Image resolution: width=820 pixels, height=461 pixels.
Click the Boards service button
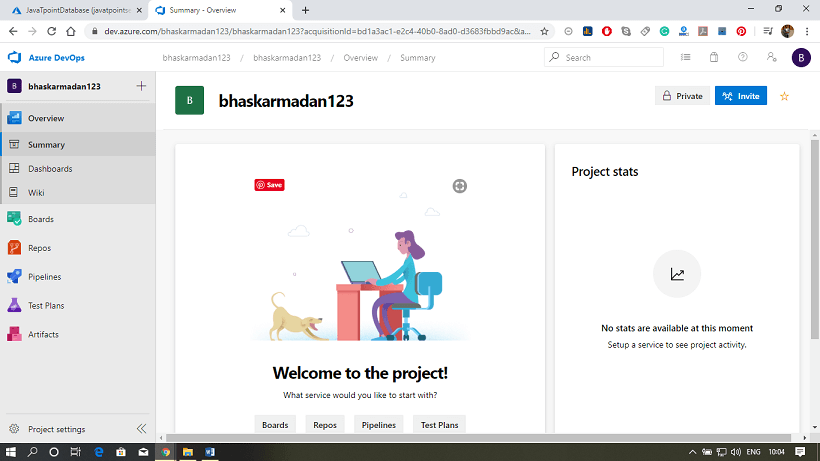(x=275, y=424)
